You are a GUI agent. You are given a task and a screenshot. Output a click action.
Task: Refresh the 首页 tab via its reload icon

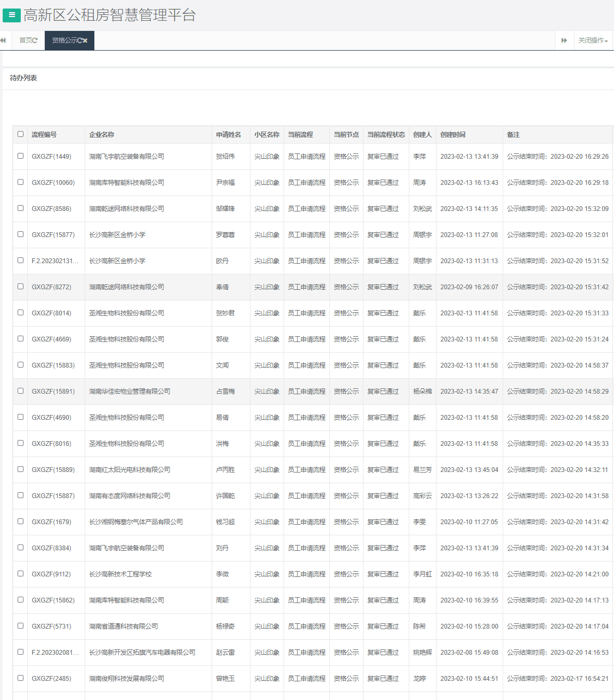(x=35, y=40)
